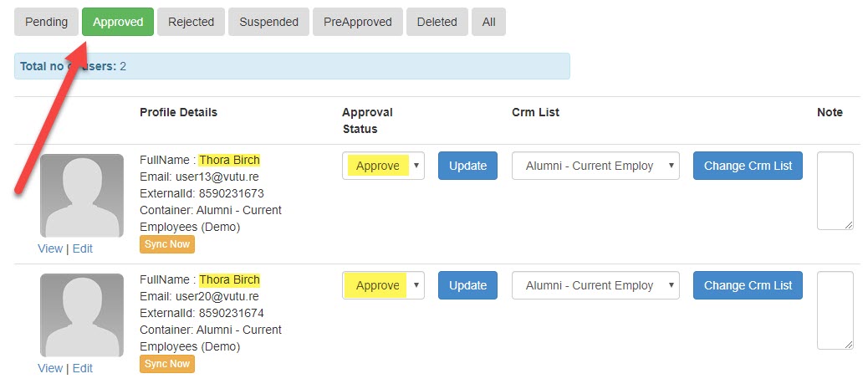The image size is (868, 384).
Task: Open the Edit link under second avatar
Action: click(x=83, y=368)
